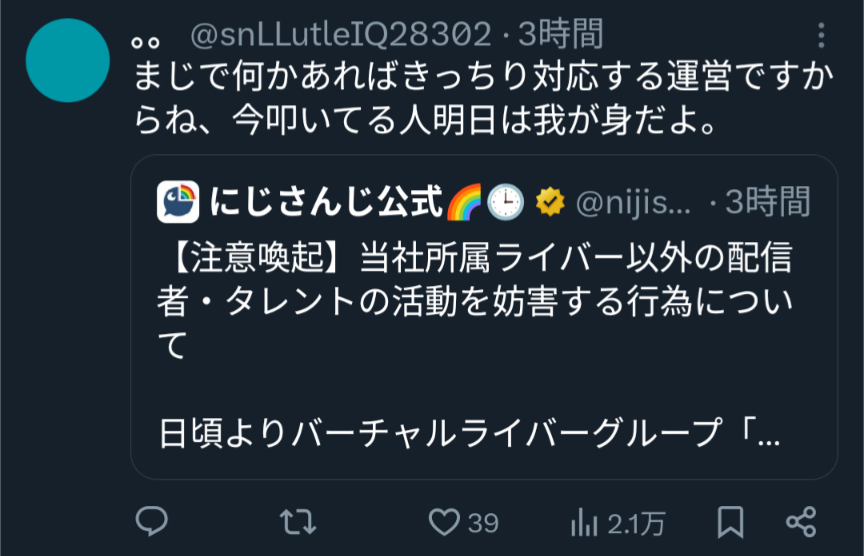Open the quoted tweet's 3時間 timestamp
864x556 pixels.
coord(768,202)
